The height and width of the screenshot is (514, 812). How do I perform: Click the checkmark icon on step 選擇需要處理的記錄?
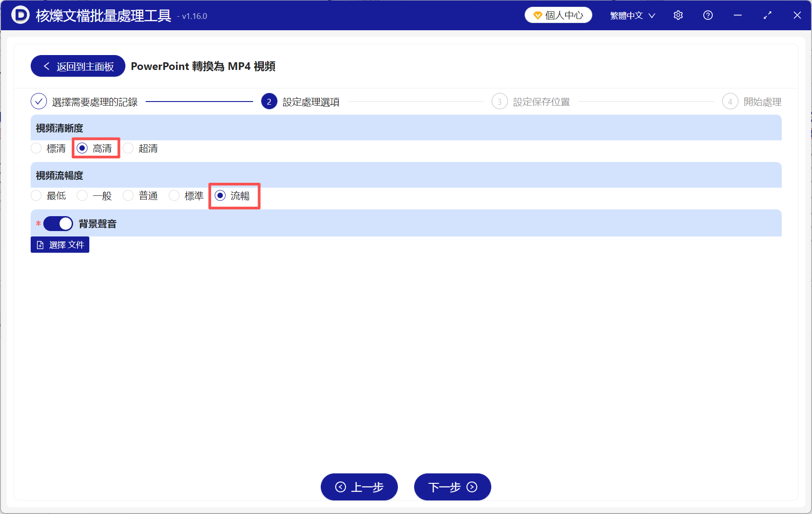pyautogui.click(x=39, y=101)
